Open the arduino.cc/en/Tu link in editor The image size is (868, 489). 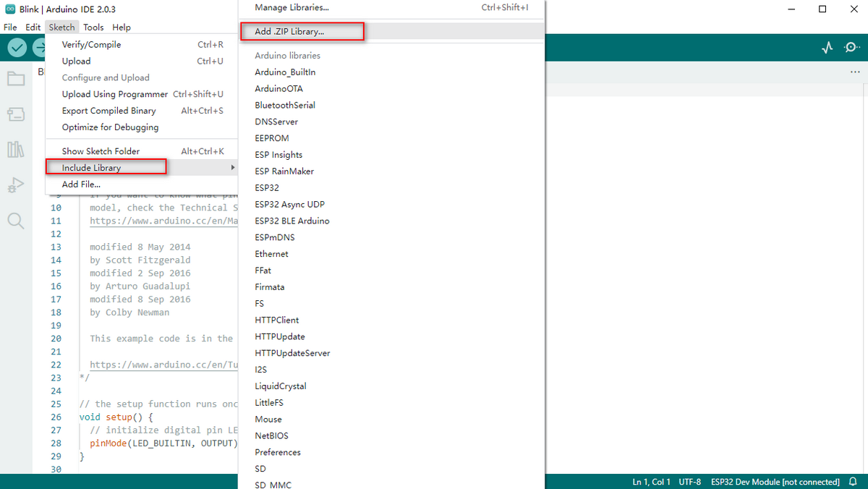click(x=162, y=365)
